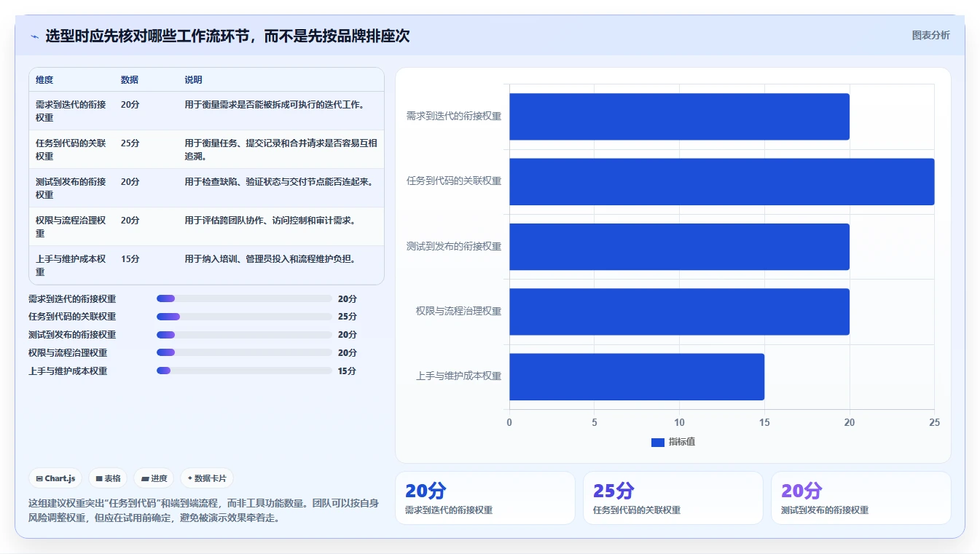Click the 权限与流程治理权重 label in the progress list
The width and height of the screenshot is (980, 554).
point(68,352)
